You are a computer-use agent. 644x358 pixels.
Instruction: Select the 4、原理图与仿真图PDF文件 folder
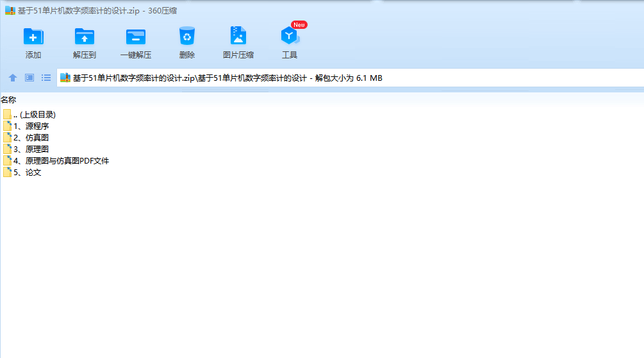56,160
